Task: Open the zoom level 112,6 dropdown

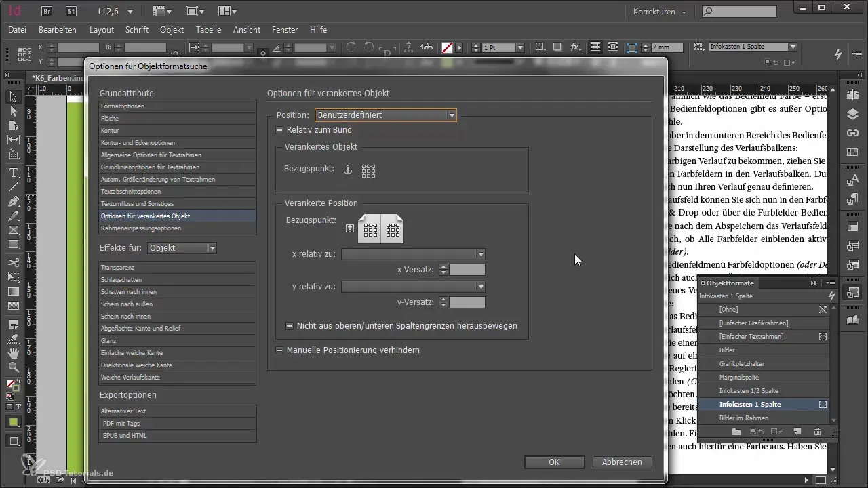Action: pyautogui.click(x=130, y=12)
